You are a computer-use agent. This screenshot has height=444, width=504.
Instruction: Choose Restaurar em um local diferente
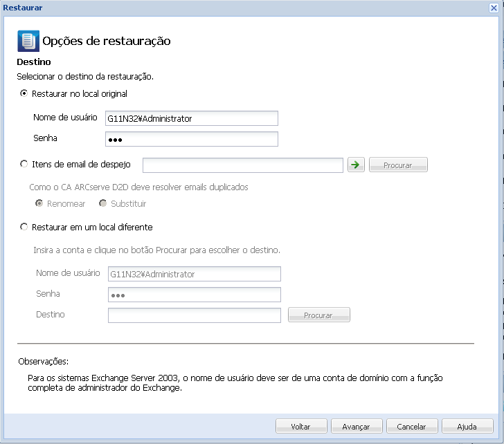click(x=24, y=227)
